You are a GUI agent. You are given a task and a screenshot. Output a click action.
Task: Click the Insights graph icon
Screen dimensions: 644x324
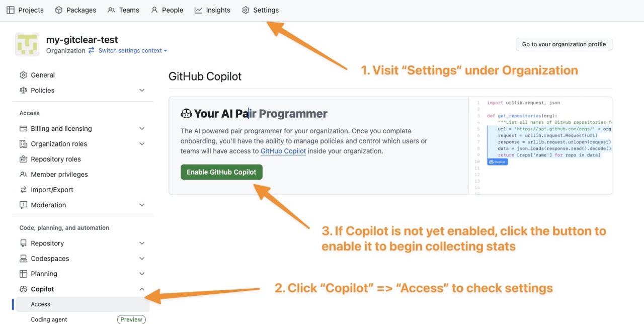(x=198, y=10)
